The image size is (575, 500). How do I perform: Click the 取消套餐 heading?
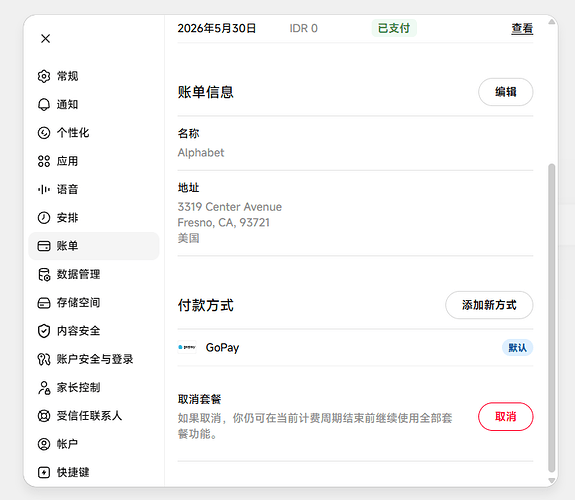[x=199, y=399]
